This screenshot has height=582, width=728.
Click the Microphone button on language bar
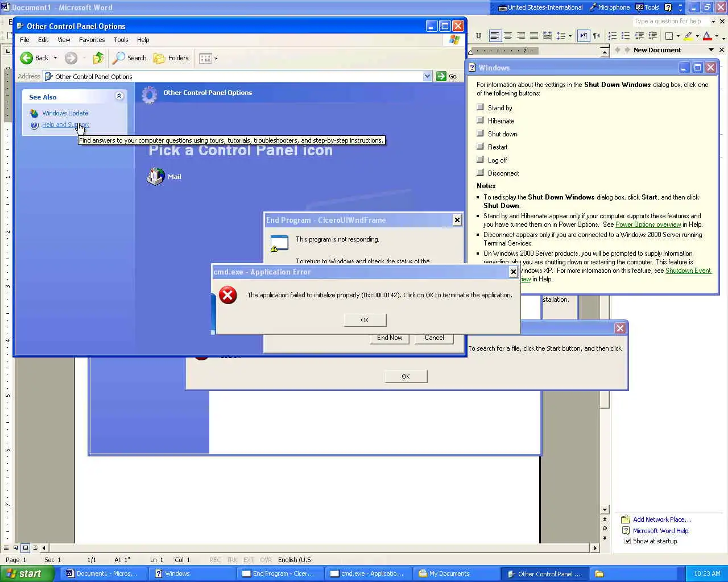click(x=609, y=7)
